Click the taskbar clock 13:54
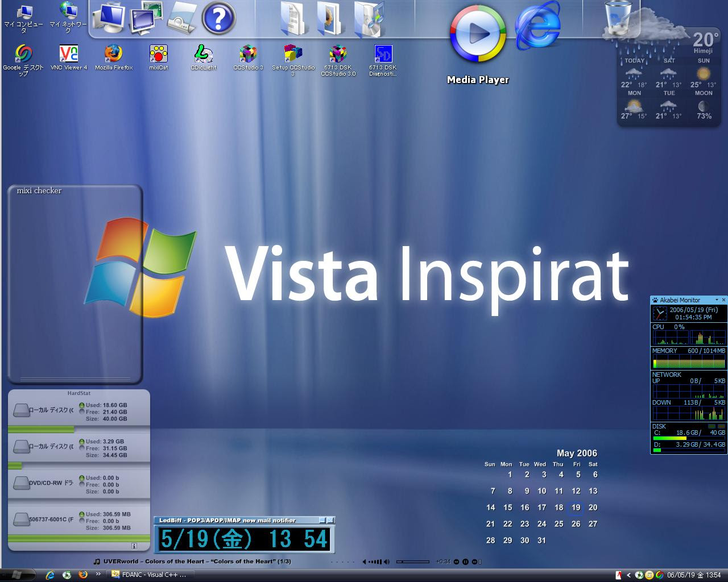The height and width of the screenshot is (582, 728). point(694,575)
